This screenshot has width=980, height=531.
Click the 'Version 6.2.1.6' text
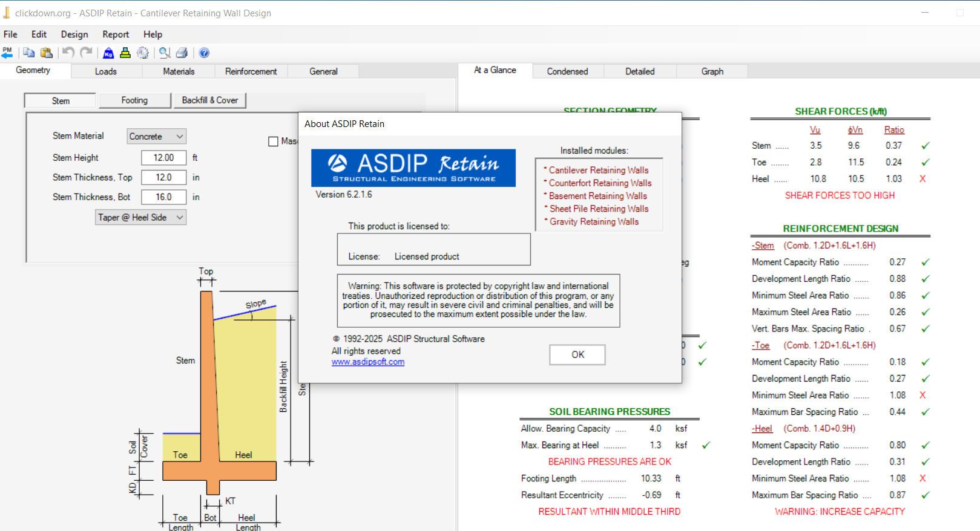pos(344,195)
